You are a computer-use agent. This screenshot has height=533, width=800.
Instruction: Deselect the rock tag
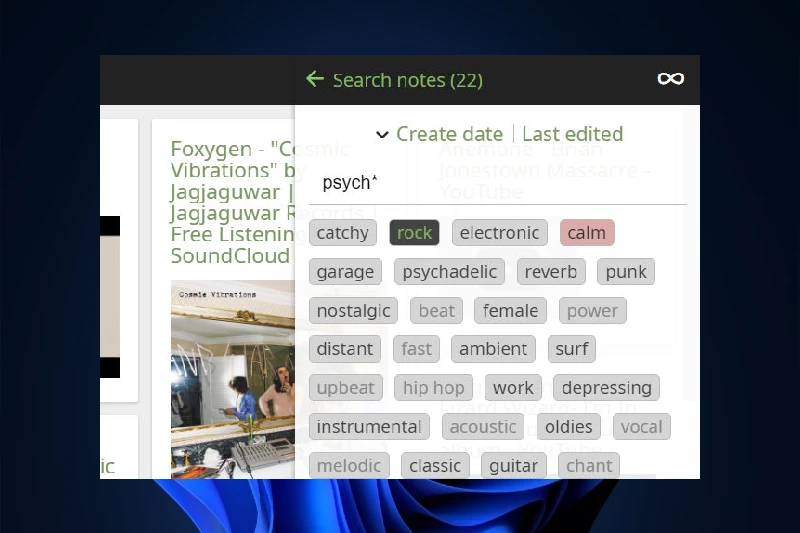click(414, 233)
